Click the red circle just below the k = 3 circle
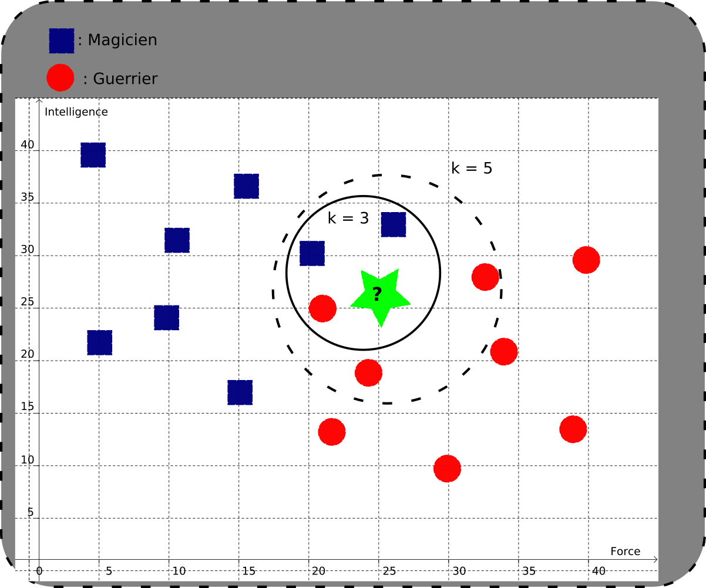The height and width of the screenshot is (588, 706). [369, 372]
